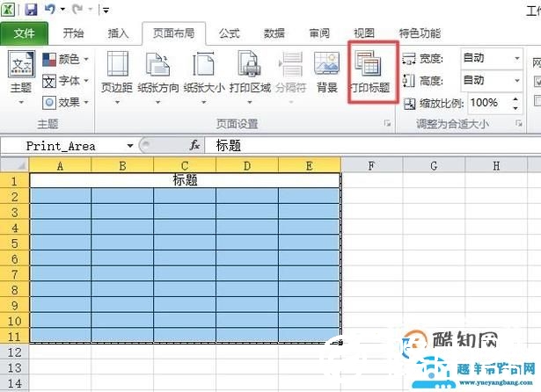Screen dimensions: 541x392
Task: Open the undo history dropdown arrow
Action: pos(62,10)
